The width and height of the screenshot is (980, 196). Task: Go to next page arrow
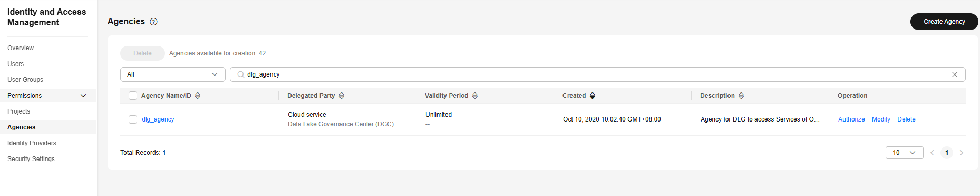click(962, 153)
